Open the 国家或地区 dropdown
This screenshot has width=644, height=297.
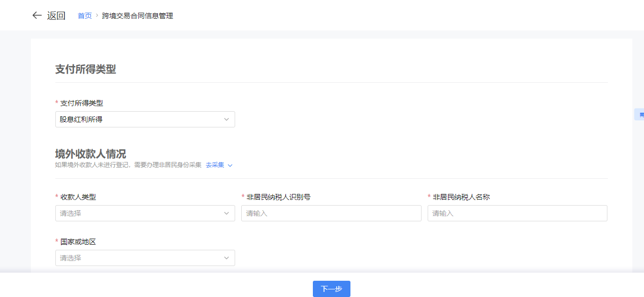pos(137,258)
